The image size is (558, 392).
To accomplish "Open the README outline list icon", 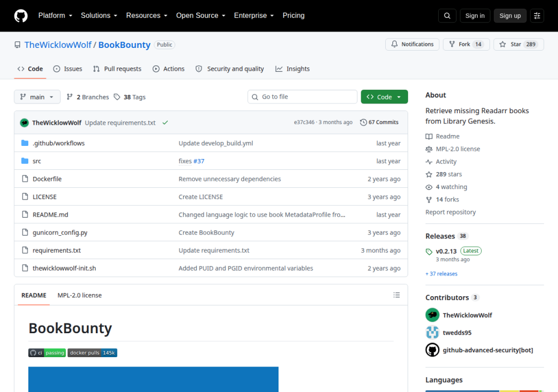I will click(x=397, y=295).
